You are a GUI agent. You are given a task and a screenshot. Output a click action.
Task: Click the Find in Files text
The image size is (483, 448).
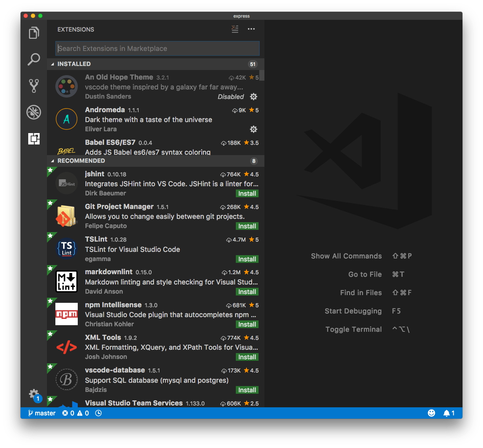(361, 293)
